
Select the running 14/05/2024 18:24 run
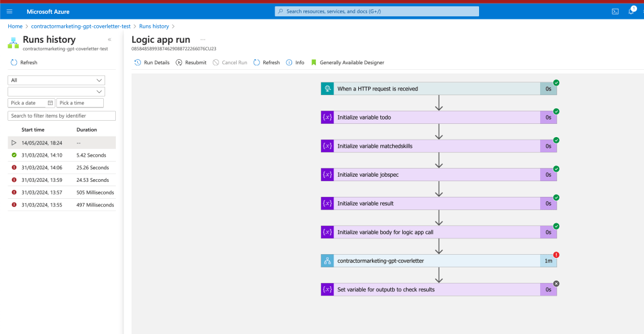pyautogui.click(x=62, y=143)
